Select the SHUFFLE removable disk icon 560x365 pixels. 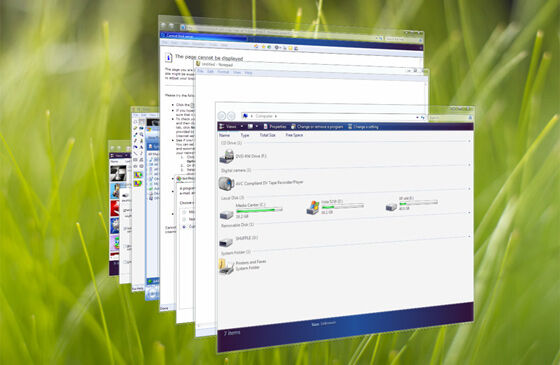pos(226,242)
